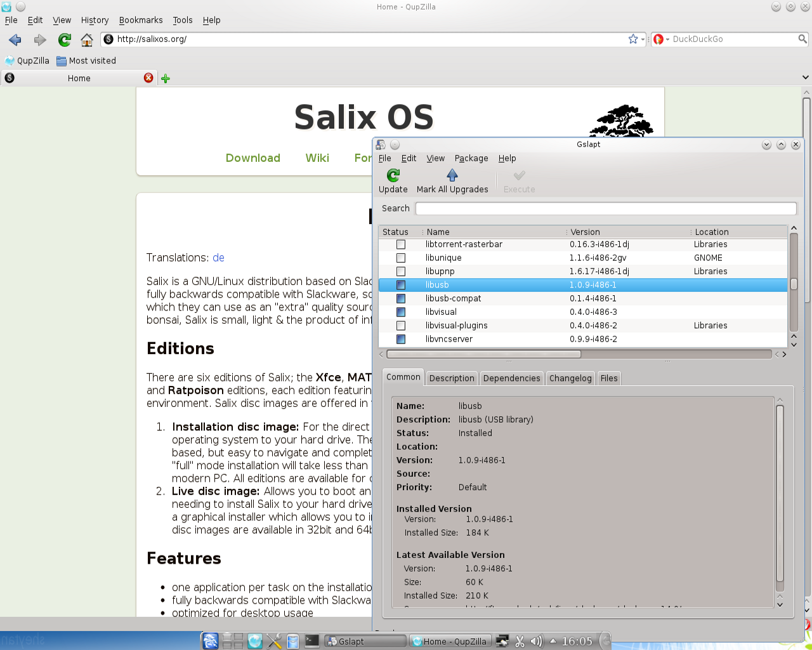Go back in QupZilla
The width and height of the screenshot is (812, 650).
15,40
